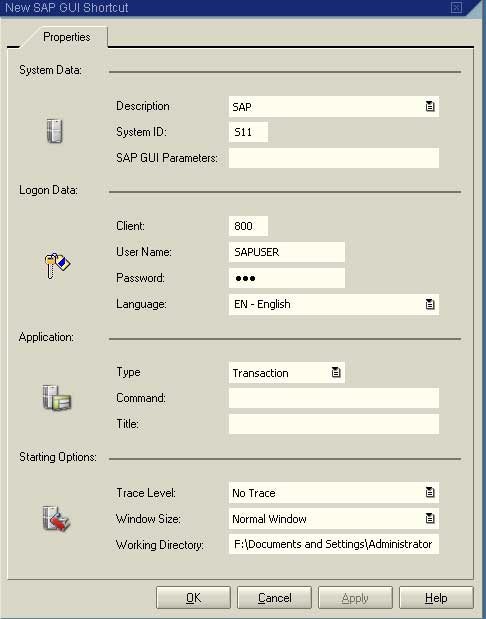Viewport: 486px width, 619px height.
Task: Open the application Type dropdown
Action: pos(336,372)
